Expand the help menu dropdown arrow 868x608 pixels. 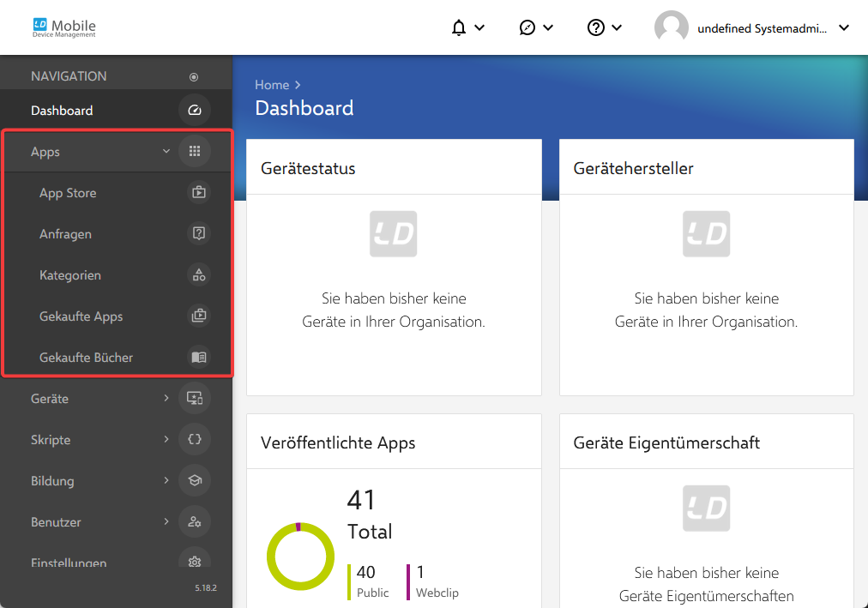(617, 27)
